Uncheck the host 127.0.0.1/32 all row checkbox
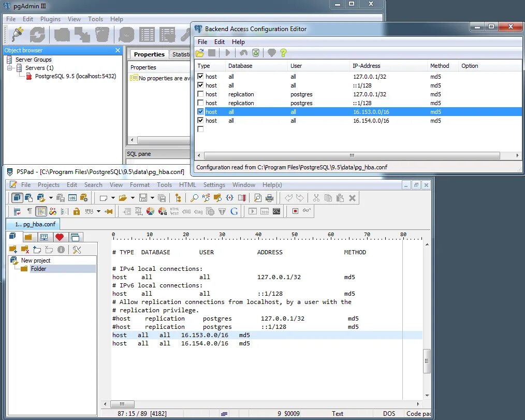Viewport: 525px width, 420px height. [200, 76]
